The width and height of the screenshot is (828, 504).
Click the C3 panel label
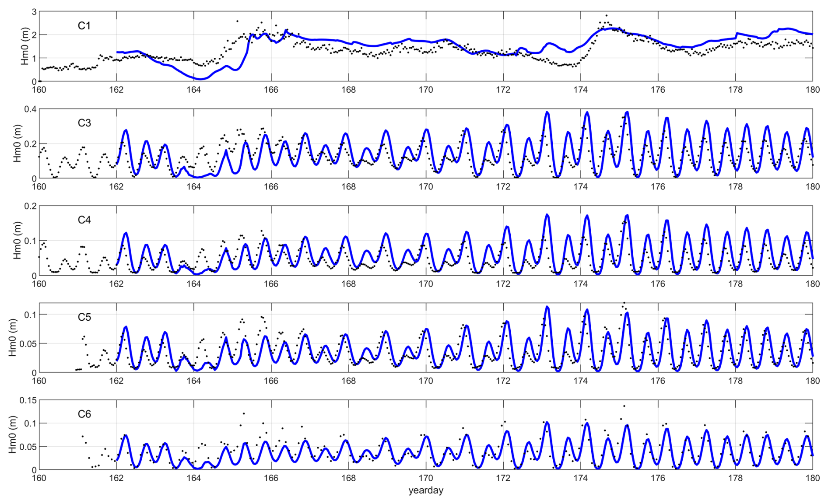(84, 123)
